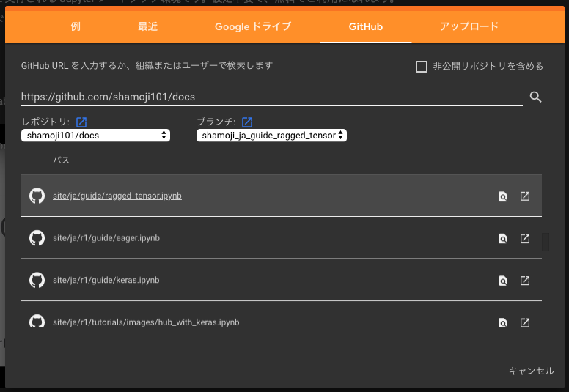Viewport: 569px width, 392px height.
Task: Switch to the アップロード tab
Action: click(x=469, y=26)
